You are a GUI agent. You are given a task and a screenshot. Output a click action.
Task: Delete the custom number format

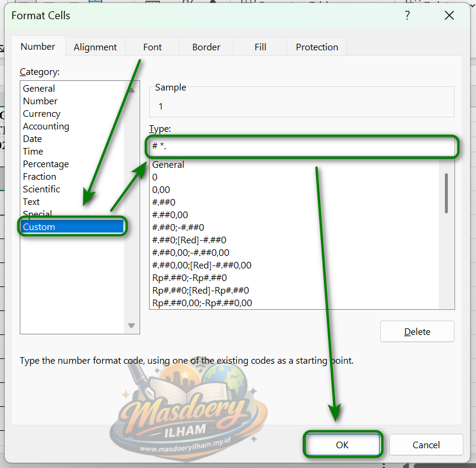pos(417,331)
